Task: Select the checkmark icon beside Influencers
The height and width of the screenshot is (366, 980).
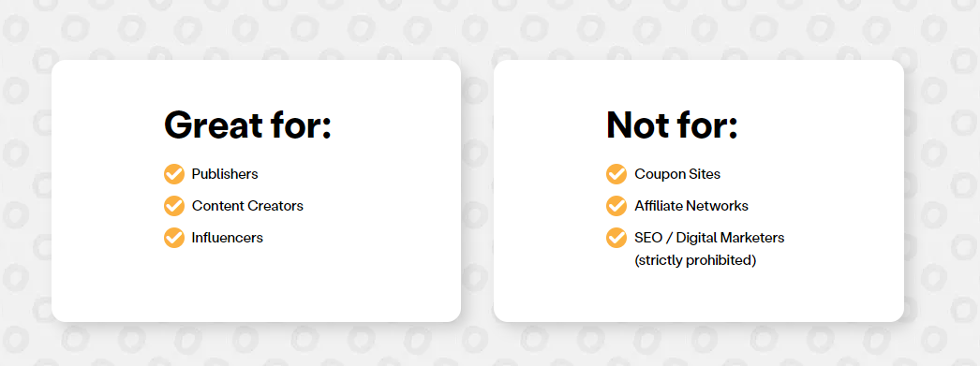Action: [174, 238]
